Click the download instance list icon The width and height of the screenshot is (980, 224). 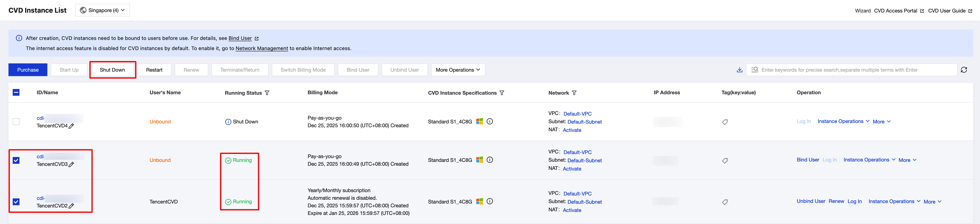(739, 70)
